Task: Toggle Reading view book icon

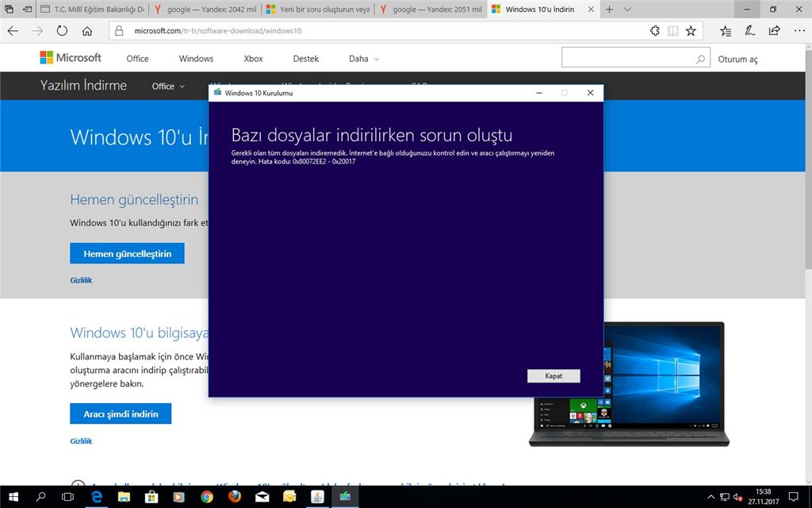Action: [672, 31]
